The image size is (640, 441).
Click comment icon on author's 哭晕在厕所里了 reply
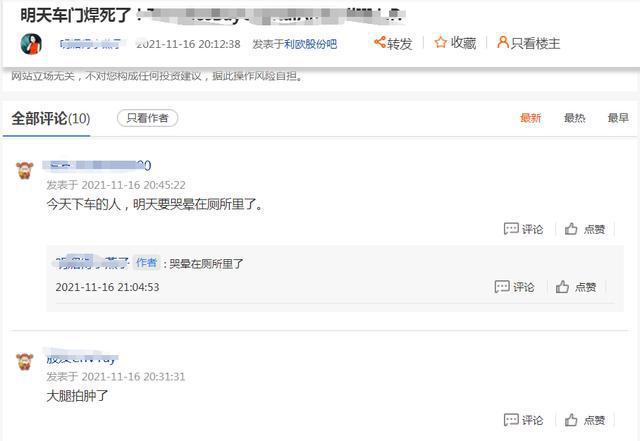[502, 287]
